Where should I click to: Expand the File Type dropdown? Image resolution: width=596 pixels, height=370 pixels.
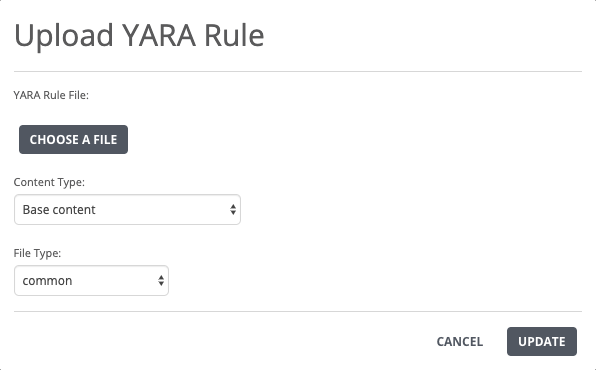(x=91, y=281)
